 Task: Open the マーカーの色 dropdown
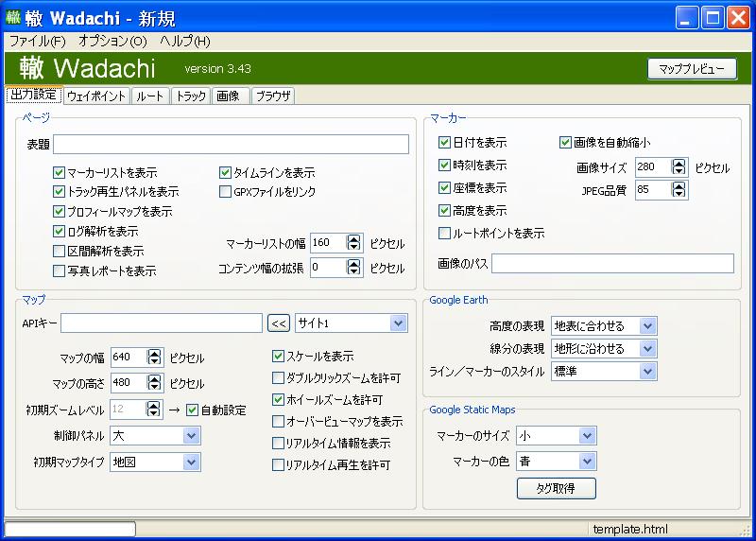(x=557, y=461)
